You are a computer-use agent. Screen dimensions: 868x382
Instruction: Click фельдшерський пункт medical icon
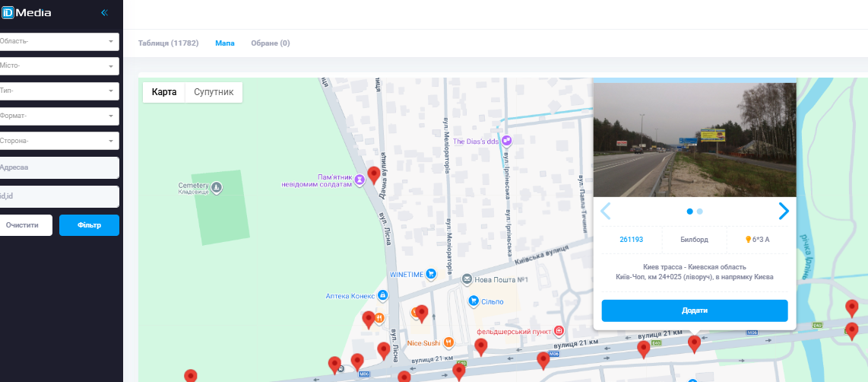[559, 331]
